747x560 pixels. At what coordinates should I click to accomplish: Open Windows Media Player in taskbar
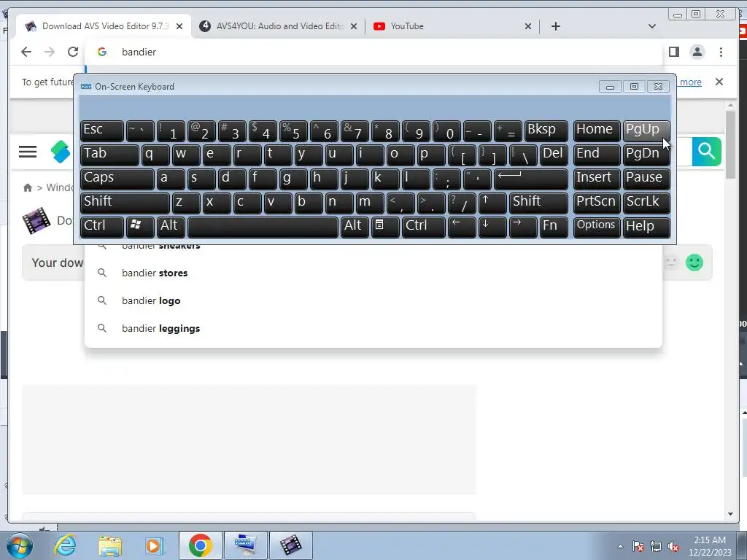coord(154,545)
